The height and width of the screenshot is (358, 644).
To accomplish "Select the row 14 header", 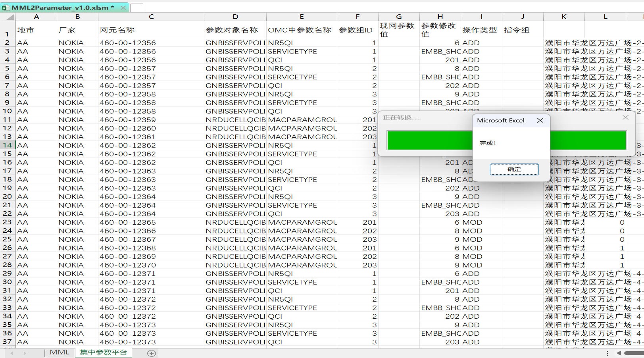I will click(8, 145).
